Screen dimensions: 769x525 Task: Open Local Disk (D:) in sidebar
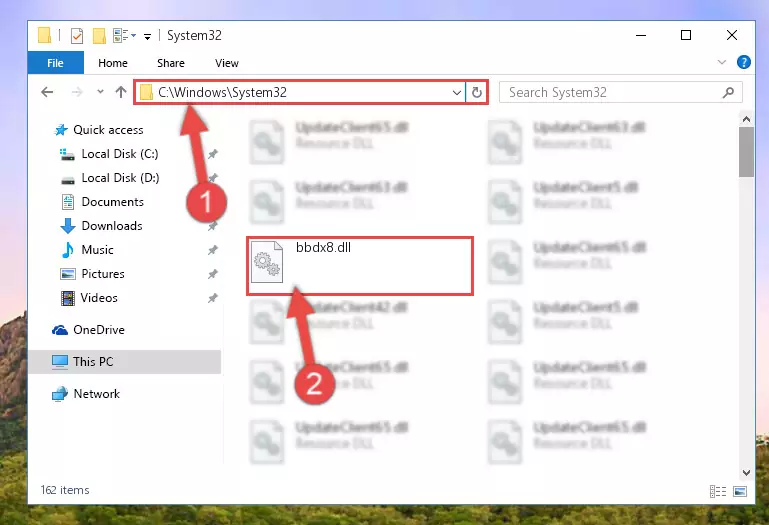(x=120, y=178)
